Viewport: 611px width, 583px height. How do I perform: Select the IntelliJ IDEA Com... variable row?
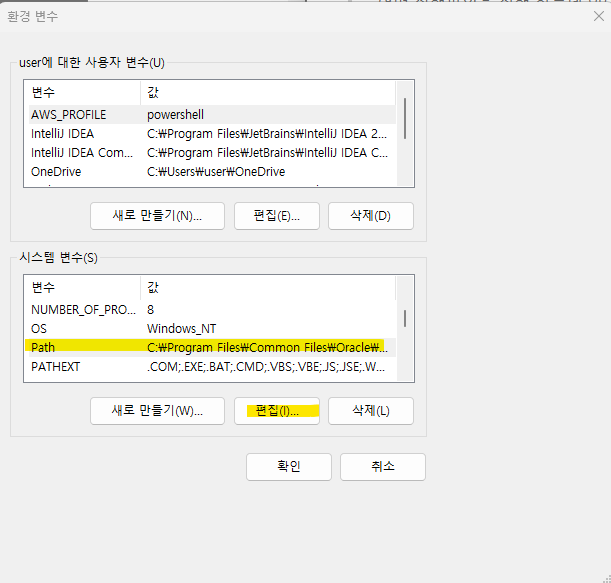pos(212,153)
